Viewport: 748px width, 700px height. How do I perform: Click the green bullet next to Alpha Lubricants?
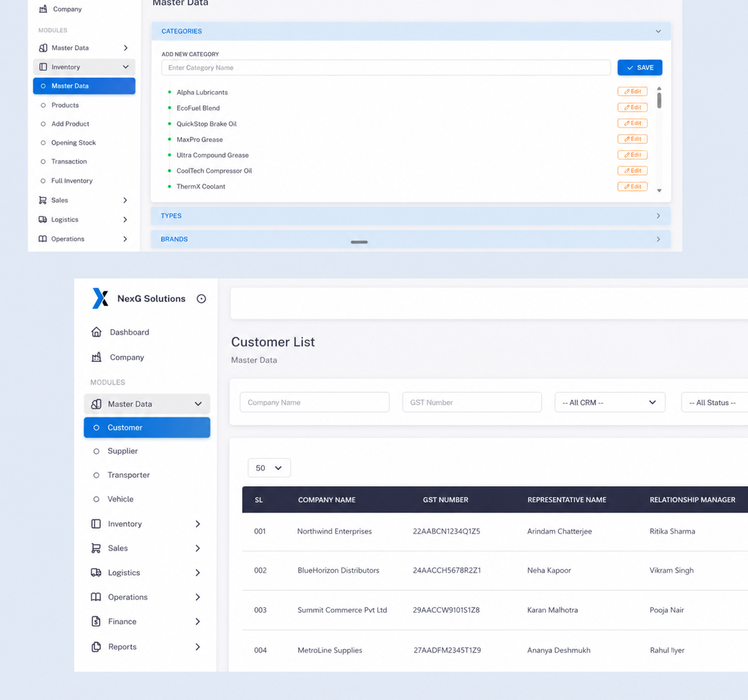pos(169,92)
